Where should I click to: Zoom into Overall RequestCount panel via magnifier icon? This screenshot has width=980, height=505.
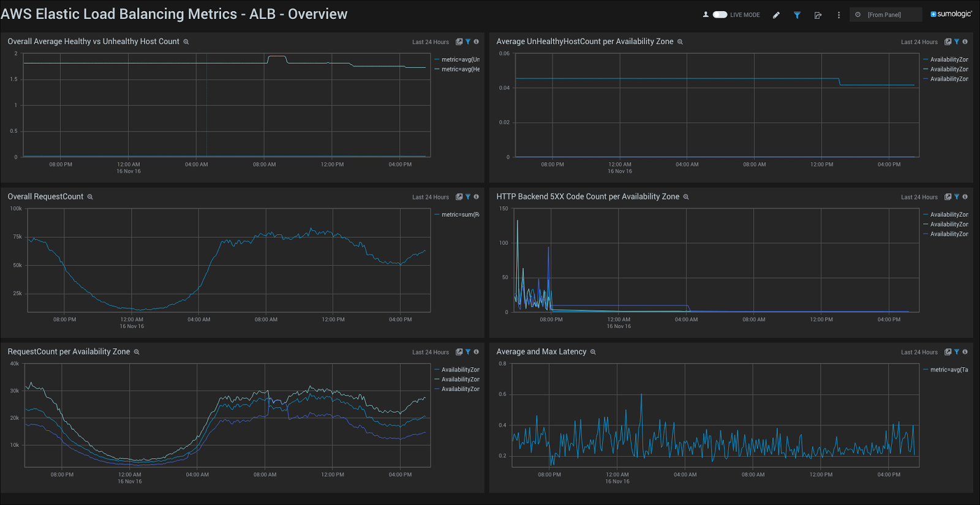90,197
